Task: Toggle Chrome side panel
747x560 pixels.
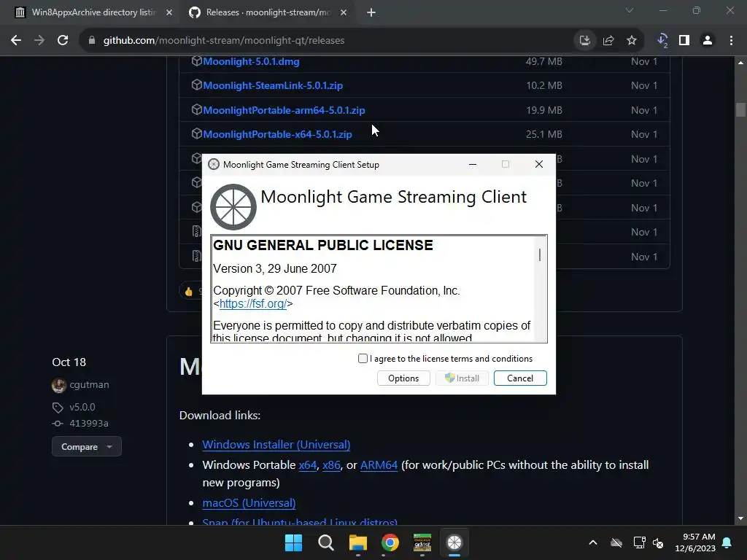Action: (x=684, y=41)
